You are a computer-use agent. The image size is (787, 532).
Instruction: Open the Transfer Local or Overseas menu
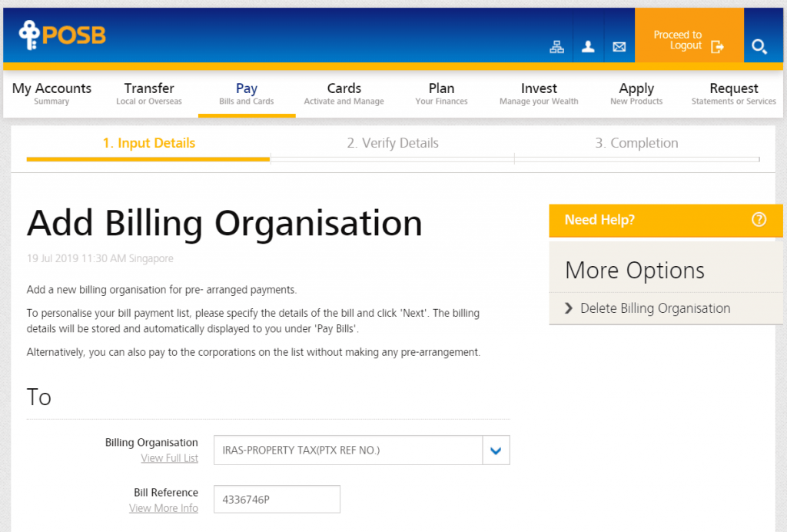(149, 94)
